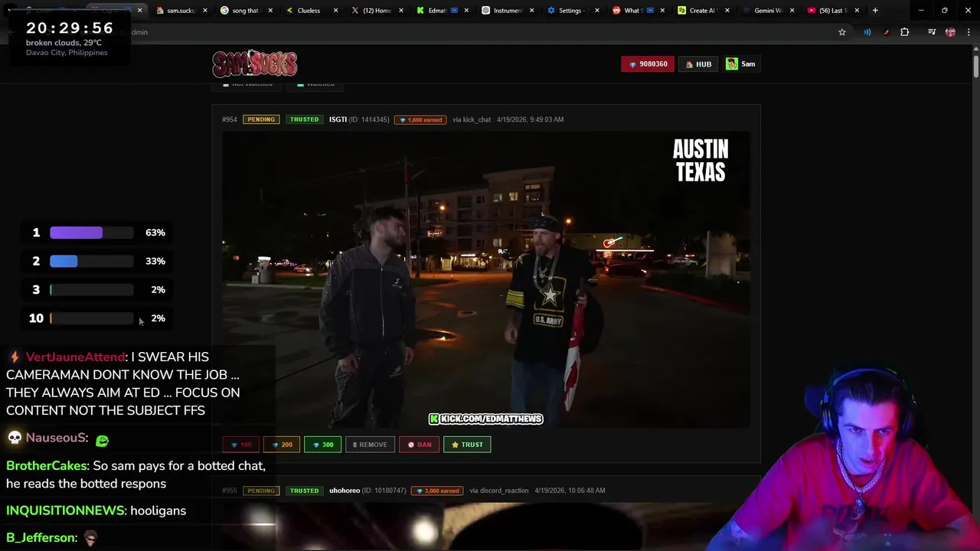Click the skull badge beside NauseouS
980x551 pixels.
14,438
